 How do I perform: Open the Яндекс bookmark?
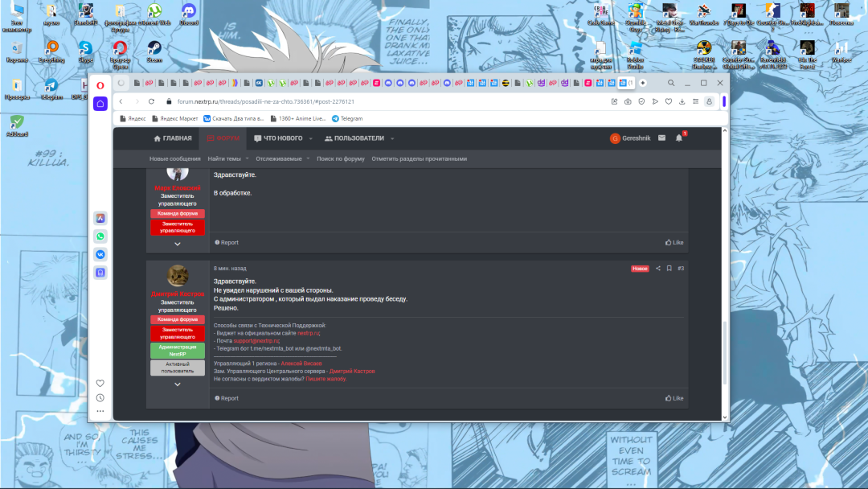pos(133,118)
